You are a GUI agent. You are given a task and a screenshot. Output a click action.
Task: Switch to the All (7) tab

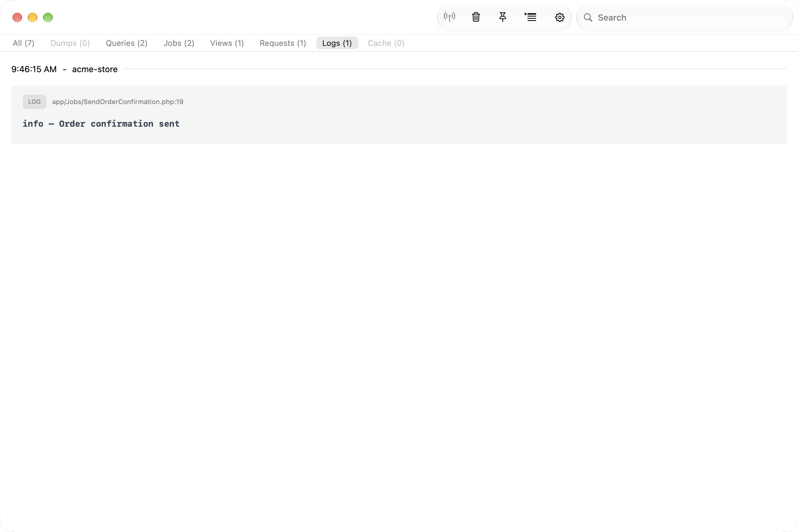tap(23, 43)
